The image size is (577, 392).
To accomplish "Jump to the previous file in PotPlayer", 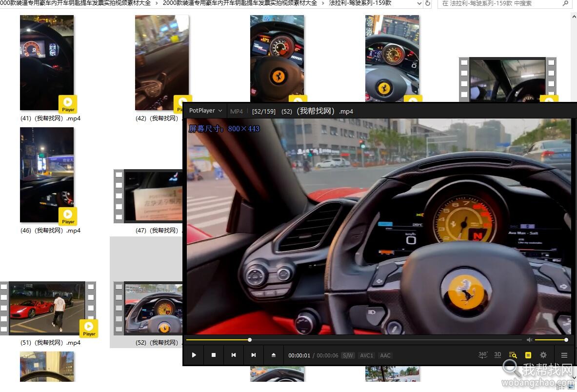I will pos(233,355).
